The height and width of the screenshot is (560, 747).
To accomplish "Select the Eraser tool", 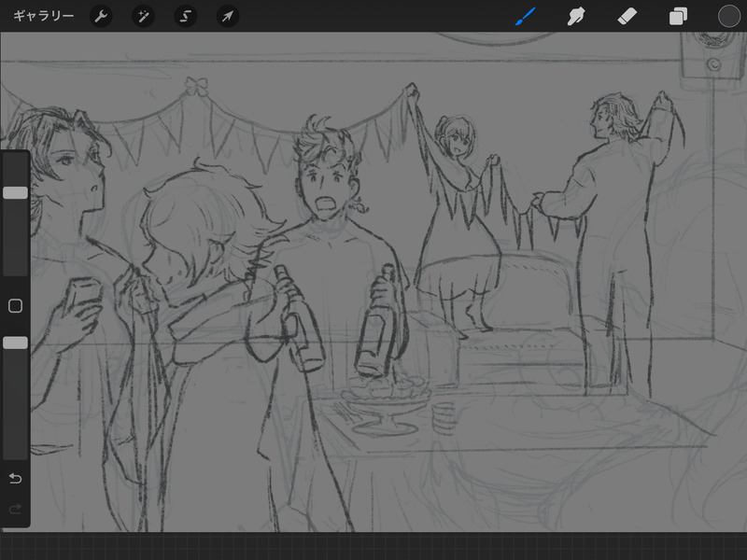I will (x=627, y=16).
